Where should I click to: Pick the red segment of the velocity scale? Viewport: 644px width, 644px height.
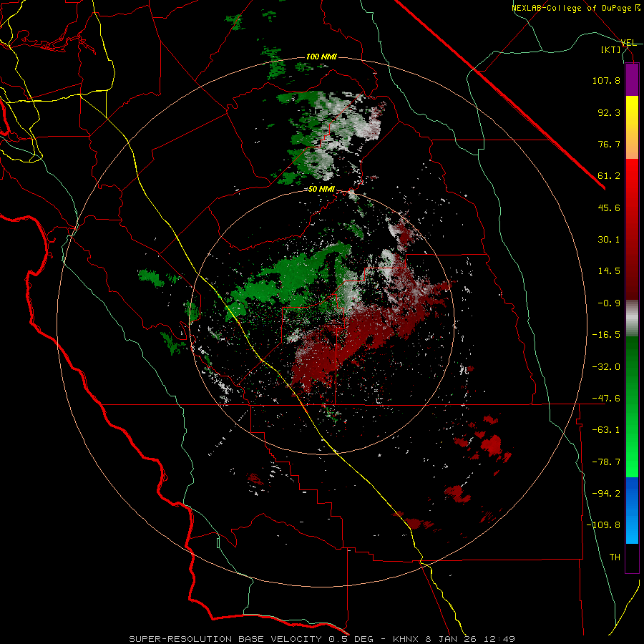(632, 229)
